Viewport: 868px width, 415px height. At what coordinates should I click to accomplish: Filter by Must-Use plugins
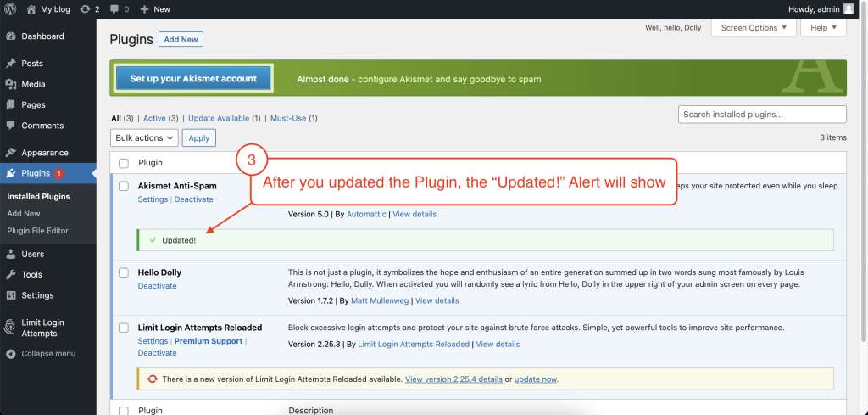pos(288,118)
